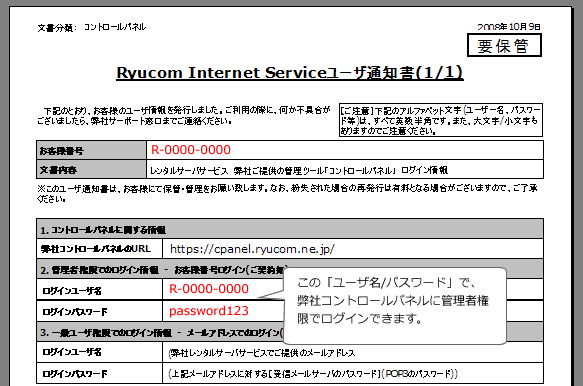
Task: Click the POP3 password description cell
Action: pos(353,373)
